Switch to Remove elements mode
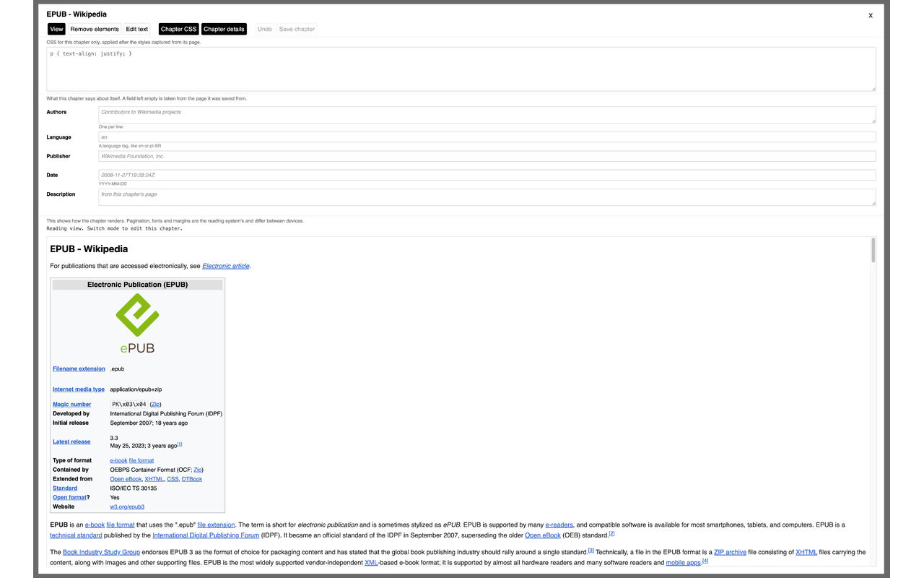 [x=95, y=29]
